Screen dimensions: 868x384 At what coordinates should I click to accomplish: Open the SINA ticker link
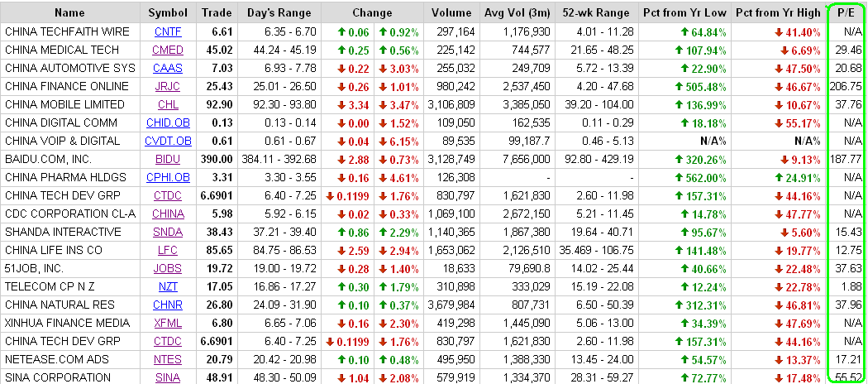[x=168, y=377]
